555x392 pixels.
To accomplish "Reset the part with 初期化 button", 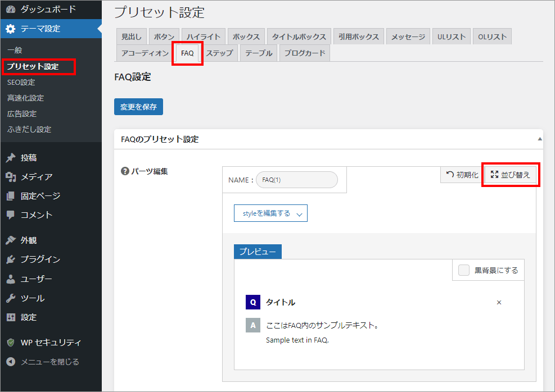I will 462,175.
